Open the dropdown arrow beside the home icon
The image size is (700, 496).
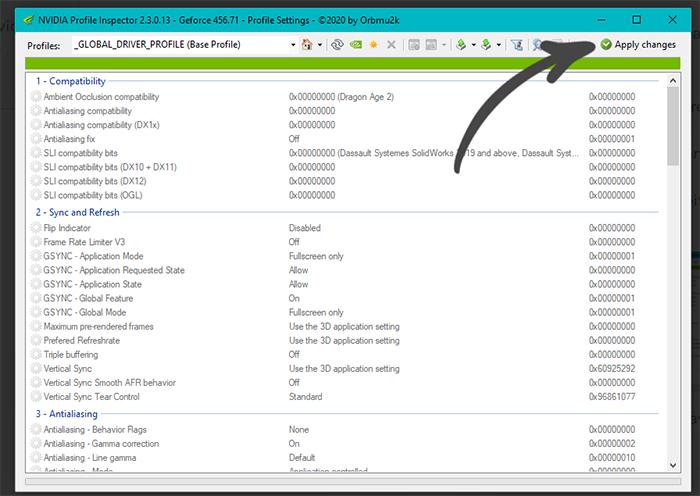tap(320, 45)
